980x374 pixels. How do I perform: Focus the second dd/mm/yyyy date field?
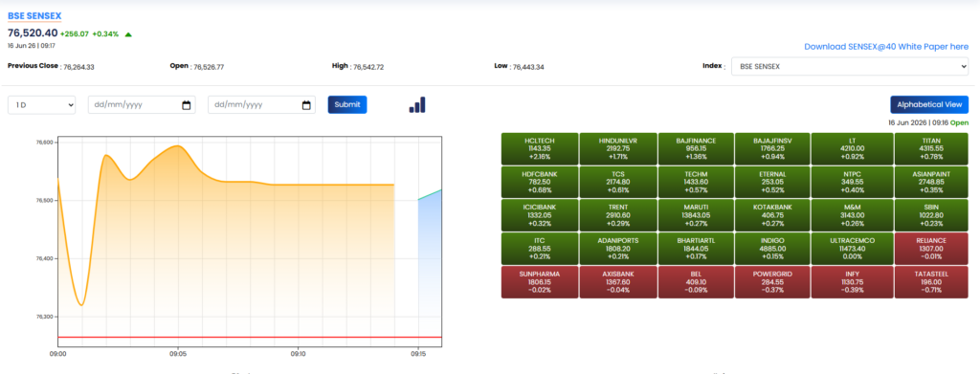coord(262,105)
